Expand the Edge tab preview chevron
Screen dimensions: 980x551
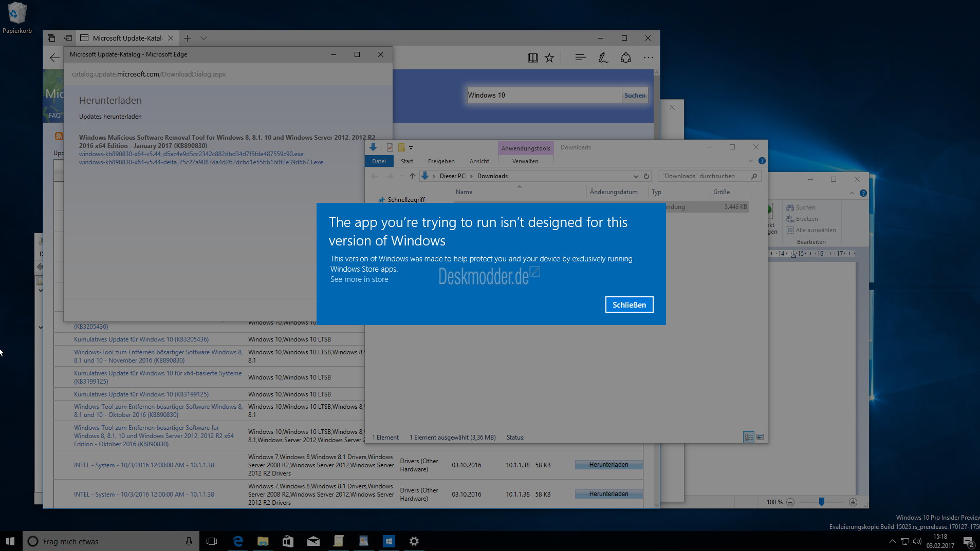click(x=204, y=38)
